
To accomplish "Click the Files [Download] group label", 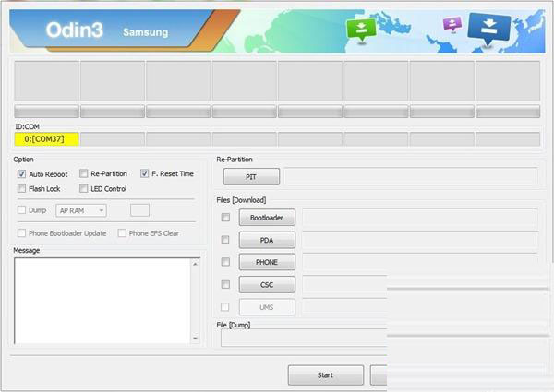I will pyautogui.click(x=241, y=200).
